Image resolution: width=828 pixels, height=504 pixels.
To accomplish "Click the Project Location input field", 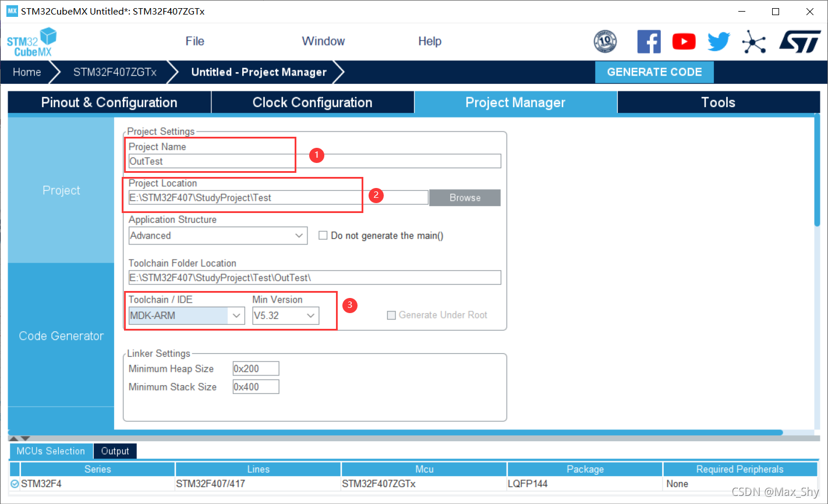I will coord(278,198).
